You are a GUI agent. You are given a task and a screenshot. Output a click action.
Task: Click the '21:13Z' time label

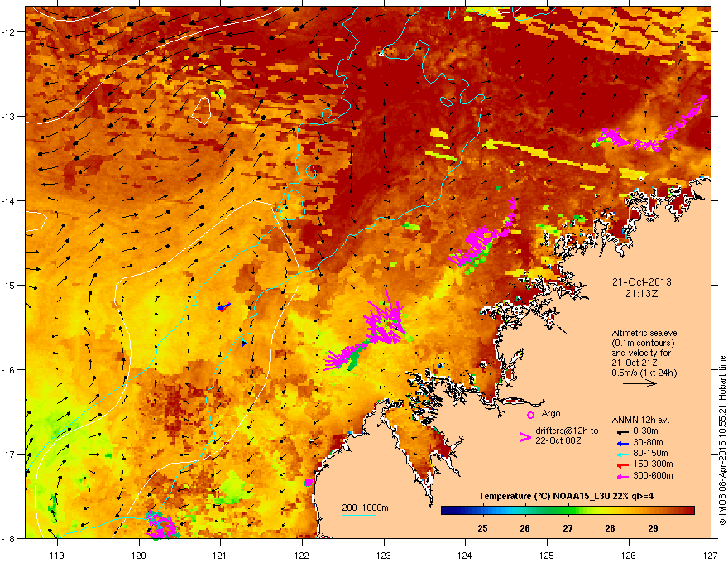[x=642, y=294]
